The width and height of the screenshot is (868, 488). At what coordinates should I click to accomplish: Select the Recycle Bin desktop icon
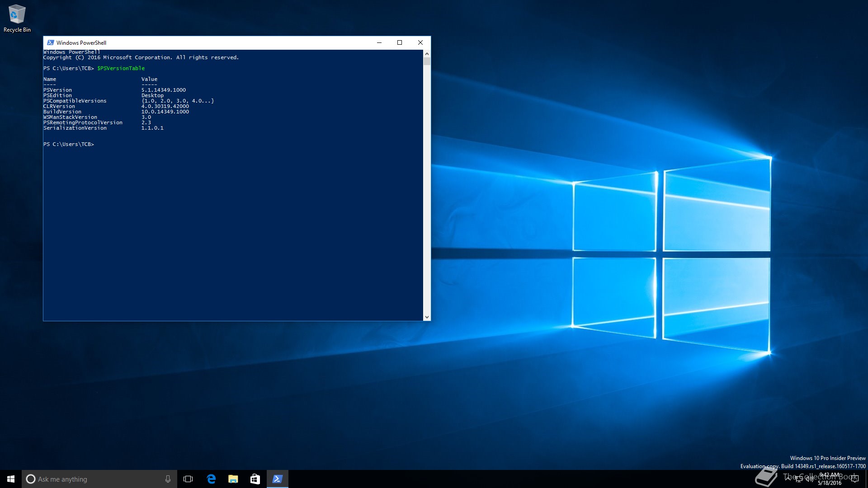(17, 18)
